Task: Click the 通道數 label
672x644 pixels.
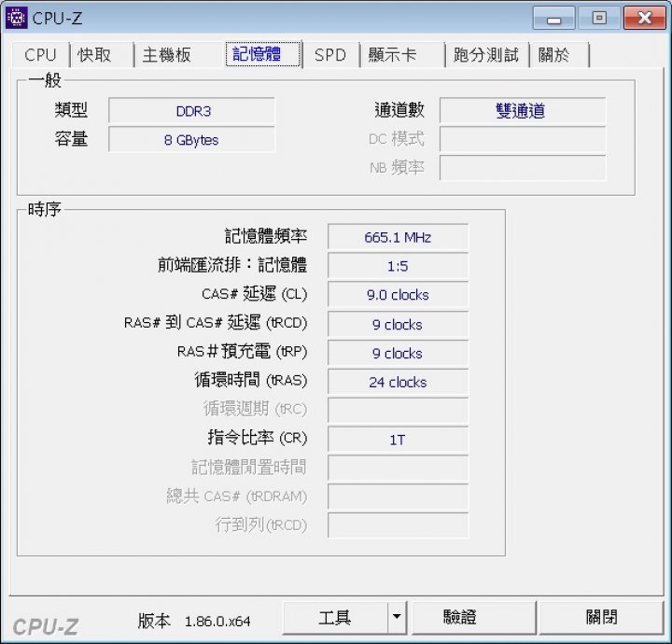Action: click(x=399, y=110)
